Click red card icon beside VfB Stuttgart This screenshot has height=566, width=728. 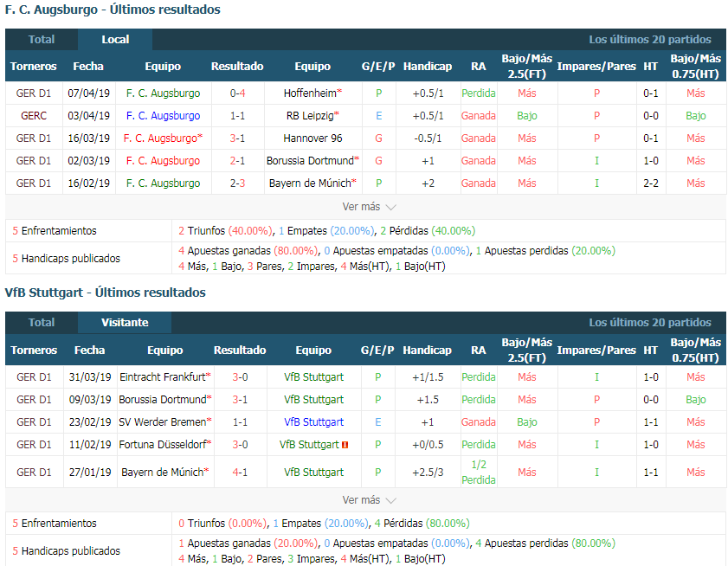click(x=345, y=445)
